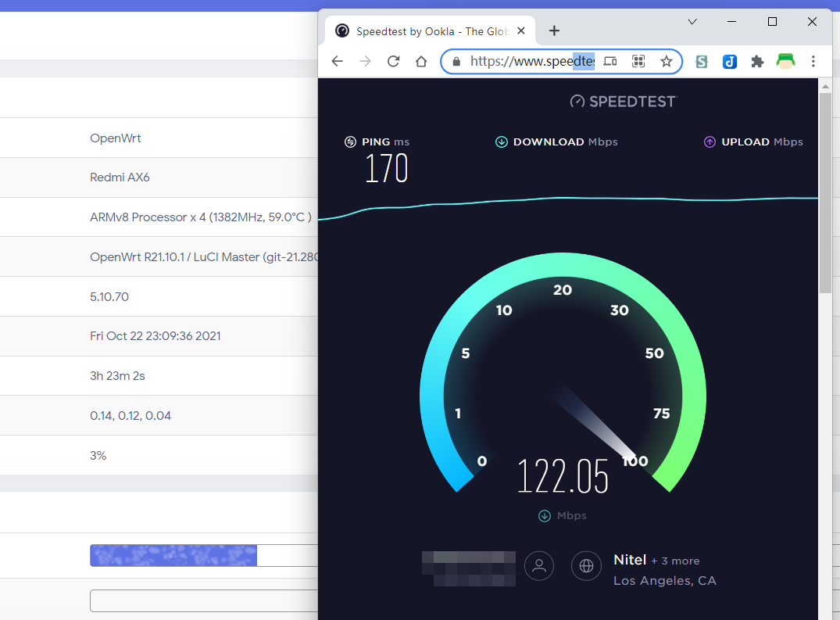Click the blue music note extension icon
840x620 pixels.
(x=729, y=61)
